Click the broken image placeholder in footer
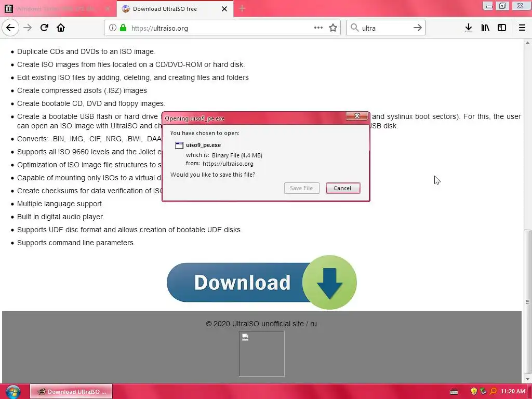The image size is (532, 399). coord(262,353)
